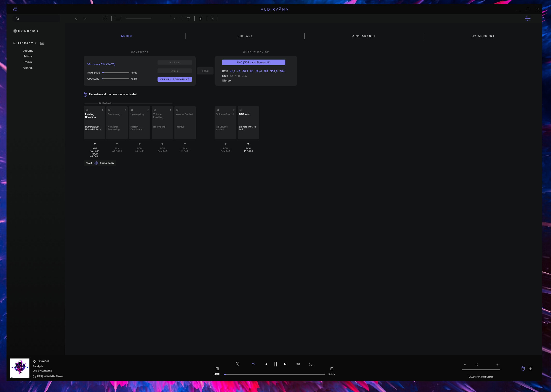Viewport: 551px width, 392px height.
Task: Switch to grid view
Action: (x=105, y=19)
